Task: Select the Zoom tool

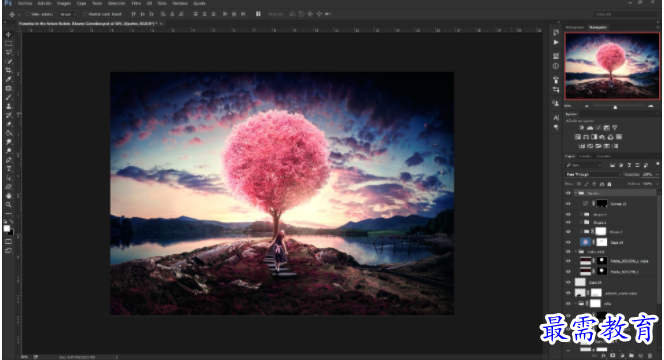Action: coord(8,205)
